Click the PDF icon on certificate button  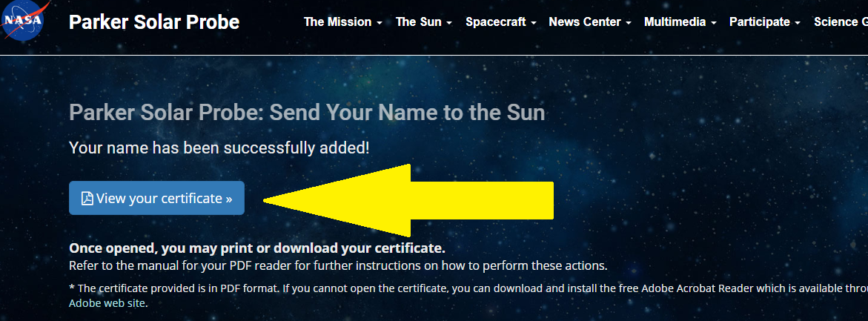pos(87,199)
